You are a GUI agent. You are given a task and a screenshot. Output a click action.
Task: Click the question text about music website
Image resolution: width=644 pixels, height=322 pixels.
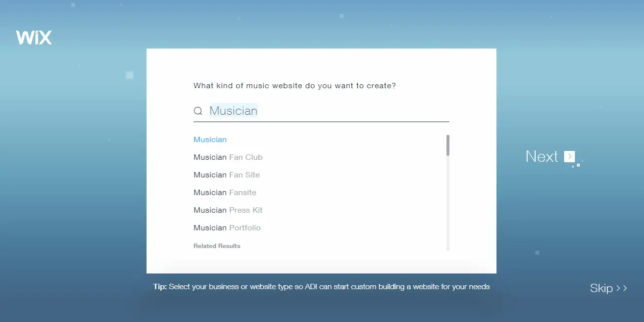coord(295,86)
